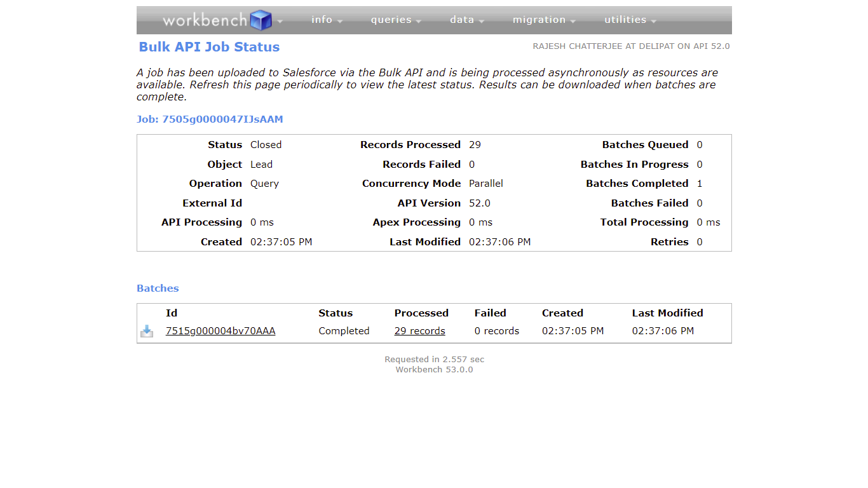Screen dimensions: 868x488
Task: Open batch ID link 7515g000004bv70AAA
Action: [220, 331]
